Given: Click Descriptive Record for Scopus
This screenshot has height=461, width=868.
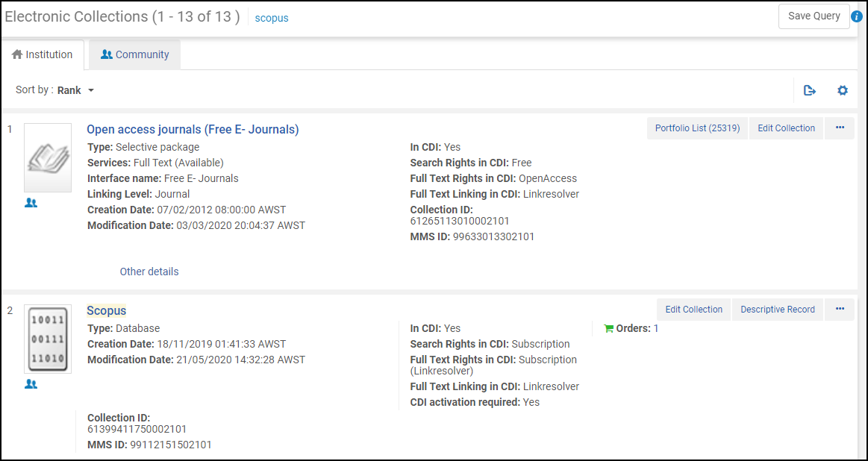Looking at the screenshot, I should click(777, 310).
